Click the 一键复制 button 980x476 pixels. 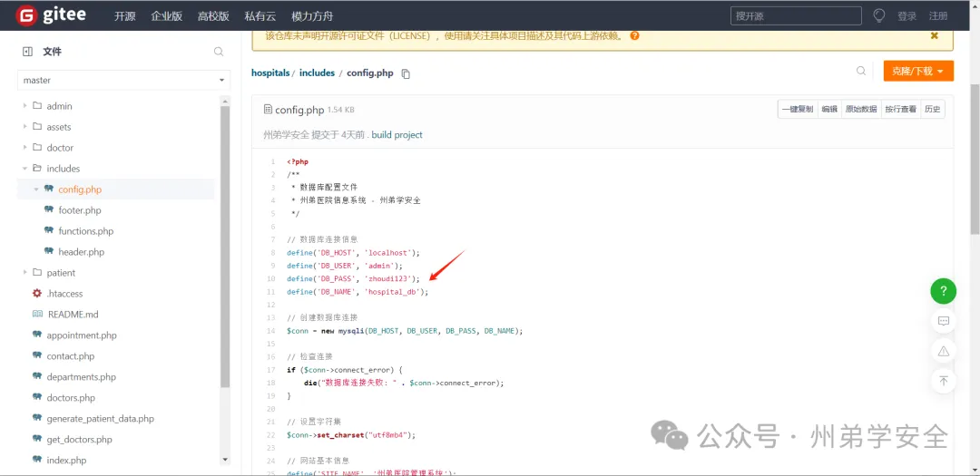coord(798,110)
